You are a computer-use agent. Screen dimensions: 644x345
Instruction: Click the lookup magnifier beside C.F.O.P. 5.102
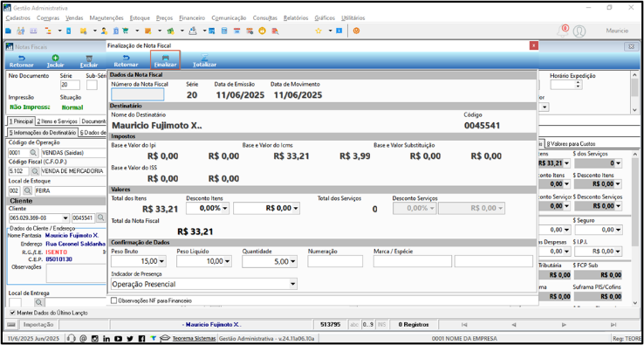(x=35, y=171)
